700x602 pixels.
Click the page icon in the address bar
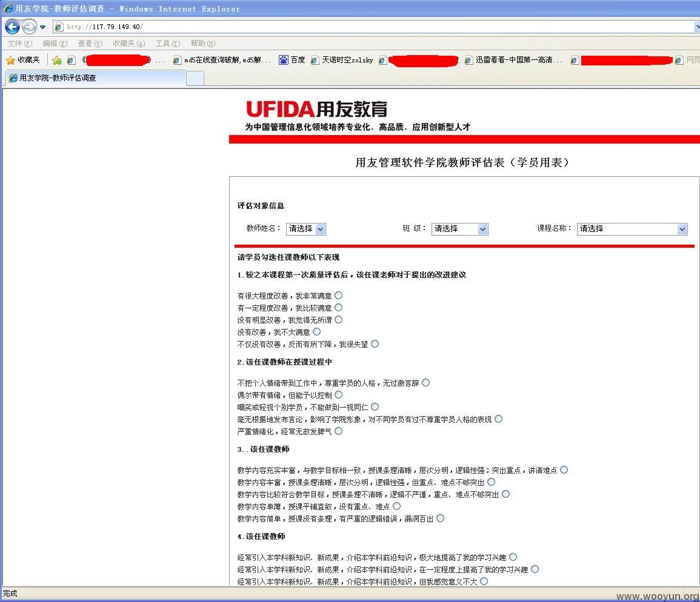tap(58, 27)
